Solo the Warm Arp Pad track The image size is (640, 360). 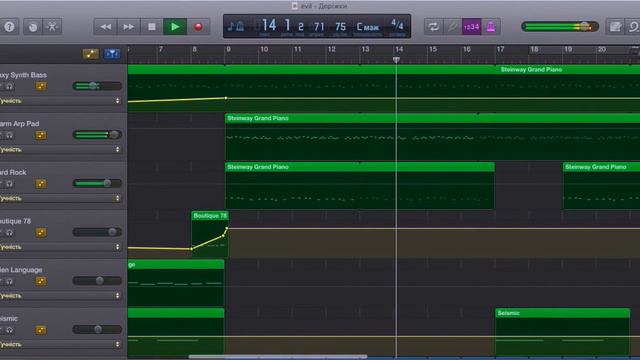9,135
